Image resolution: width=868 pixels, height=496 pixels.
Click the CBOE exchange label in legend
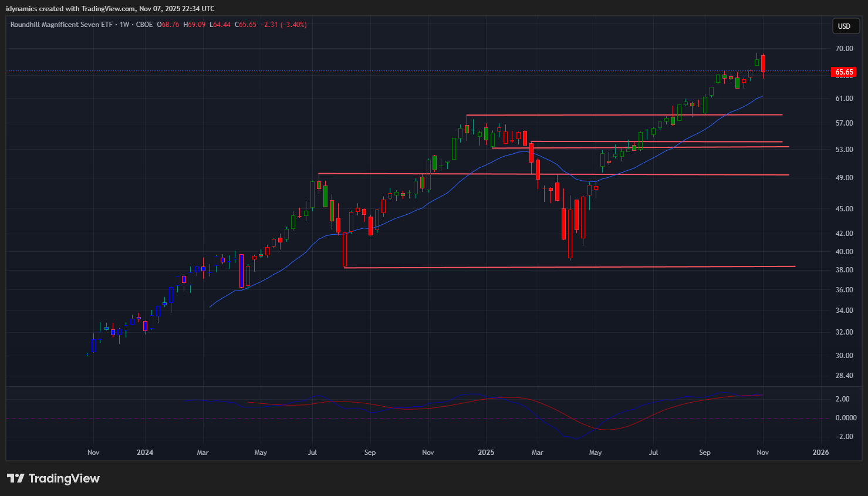click(x=144, y=25)
